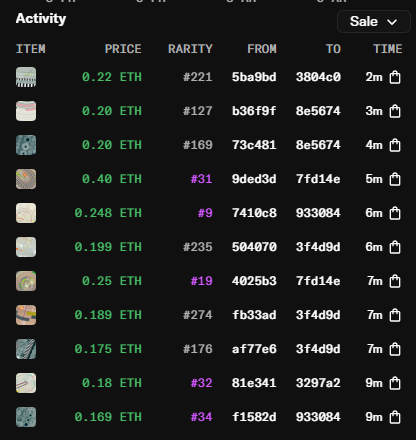Click the purple rarity rank #19
This screenshot has width=416, height=440.
201,281
